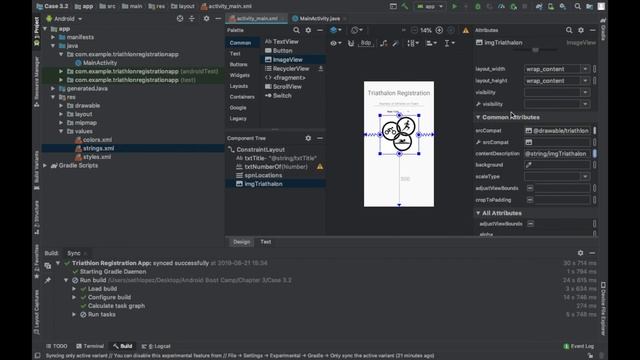Zoom in with the plus icon
Image resolution: width=640 pixels, height=360 pixels.
click(x=439, y=30)
